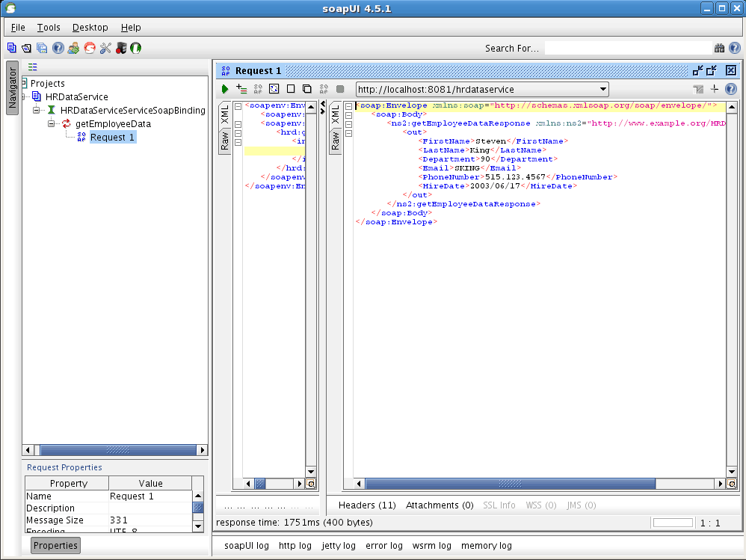Click the trial users icon in toolbar
746x560 pixels.
pyautogui.click(x=73, y=48)
